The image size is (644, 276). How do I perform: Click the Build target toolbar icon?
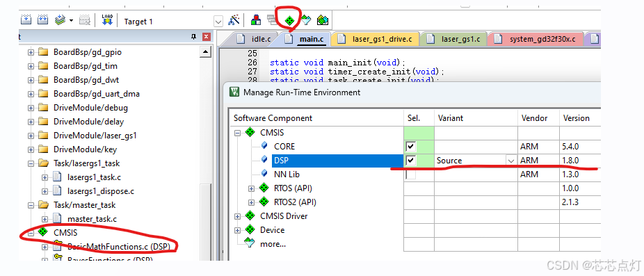click(26, 19)
